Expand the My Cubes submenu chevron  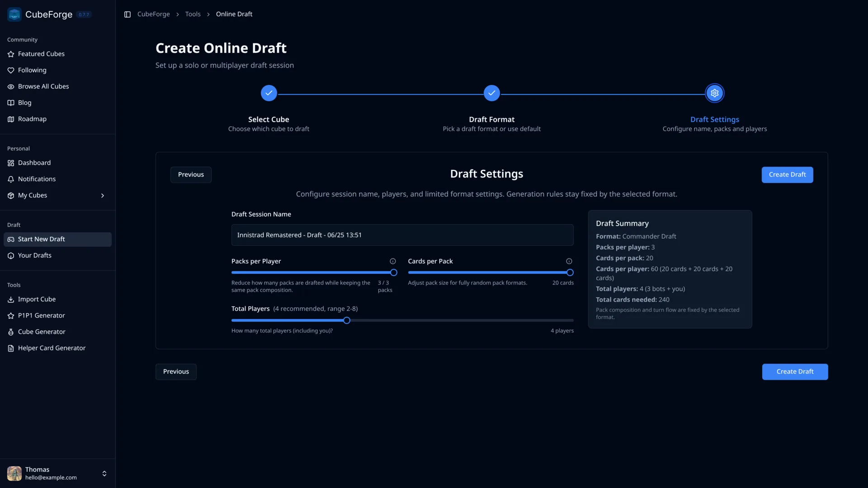click(103, 196)
